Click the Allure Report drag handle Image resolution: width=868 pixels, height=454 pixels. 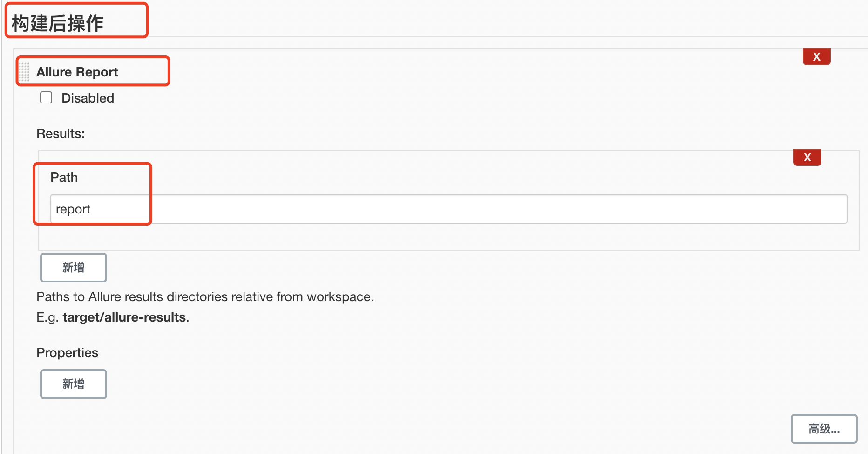click(x=24, y=72)
